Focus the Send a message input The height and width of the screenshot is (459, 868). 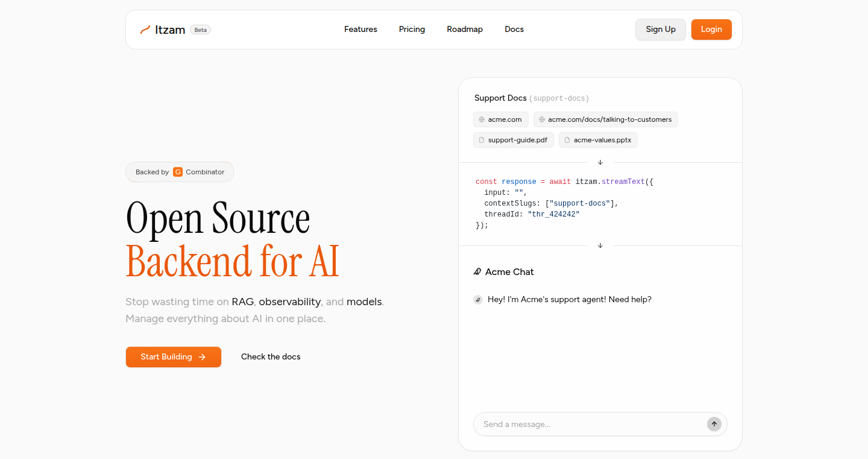(x=600, y=424)
